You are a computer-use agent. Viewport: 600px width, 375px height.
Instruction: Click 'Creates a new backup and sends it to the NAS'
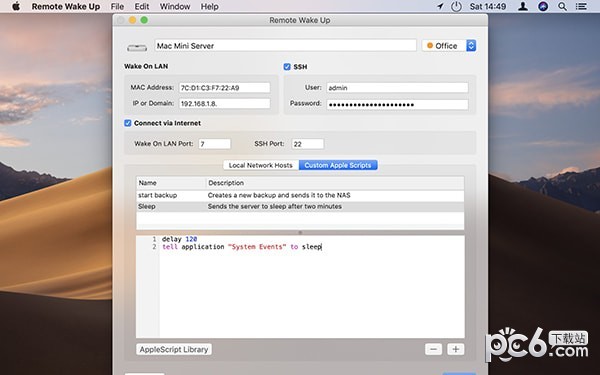279,195
